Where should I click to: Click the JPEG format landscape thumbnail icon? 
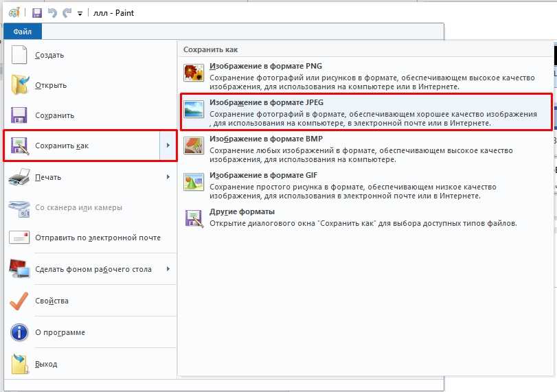click(x=194, y=109)
